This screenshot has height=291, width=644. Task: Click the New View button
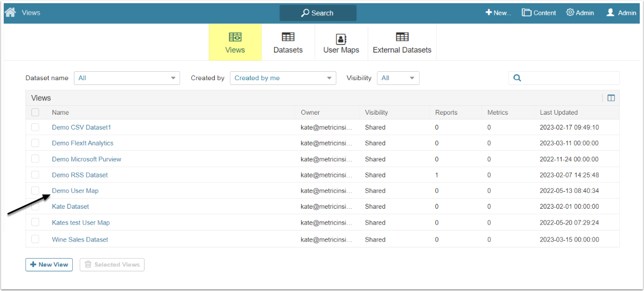pos(49,264)
